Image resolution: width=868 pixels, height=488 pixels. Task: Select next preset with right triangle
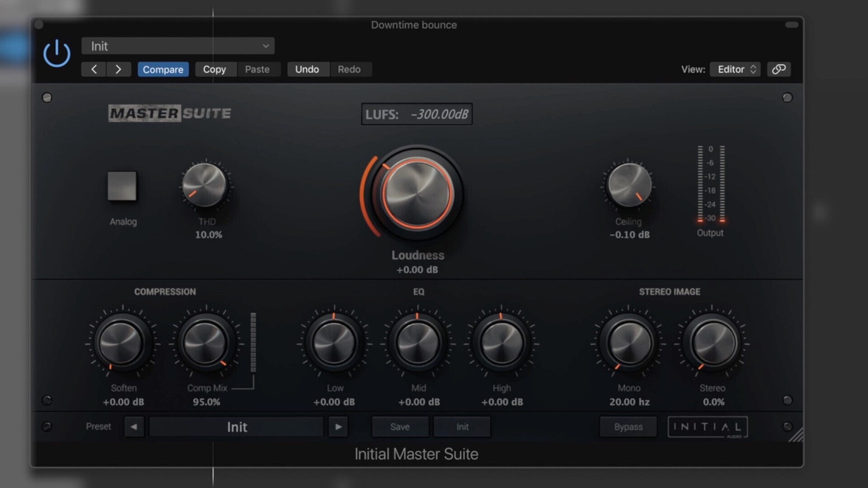pos(338,427)
